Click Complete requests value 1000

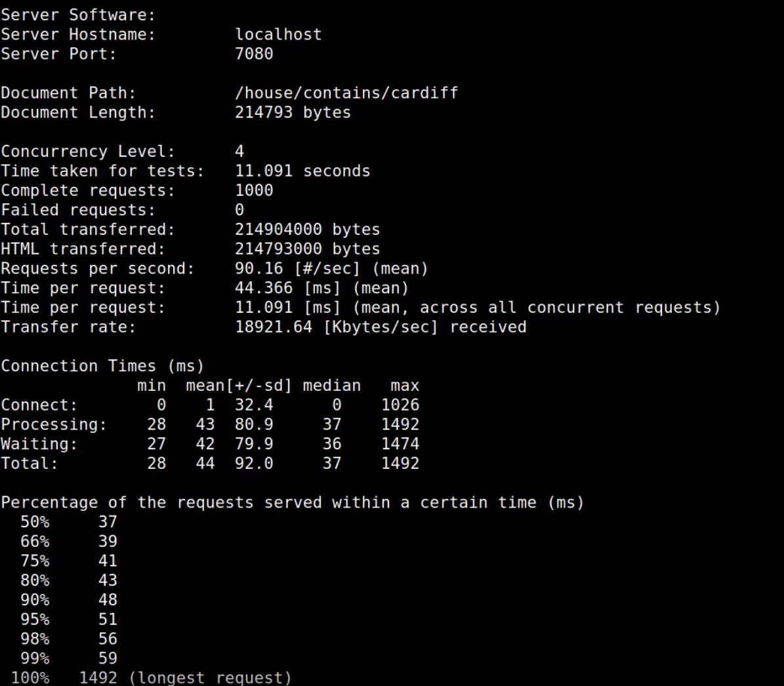click(x=254, y=190)
